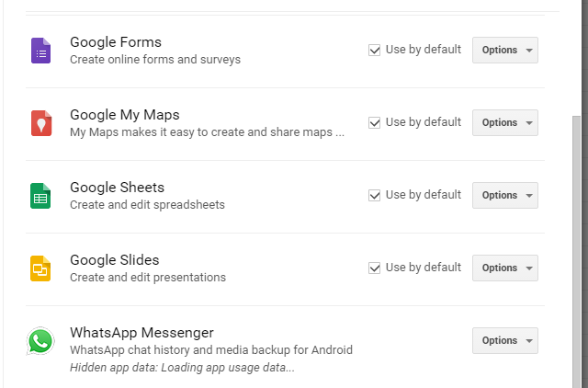The height and width of the screenshot is (388, 588).
Task: Click the Google Sheets app title
Action: [x=117, y=188]
